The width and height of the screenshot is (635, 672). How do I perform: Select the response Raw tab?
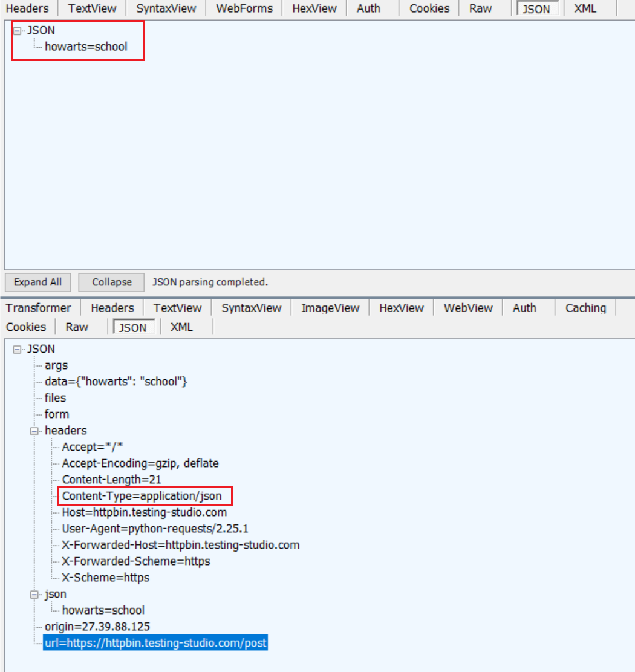(x=77, y=327)
